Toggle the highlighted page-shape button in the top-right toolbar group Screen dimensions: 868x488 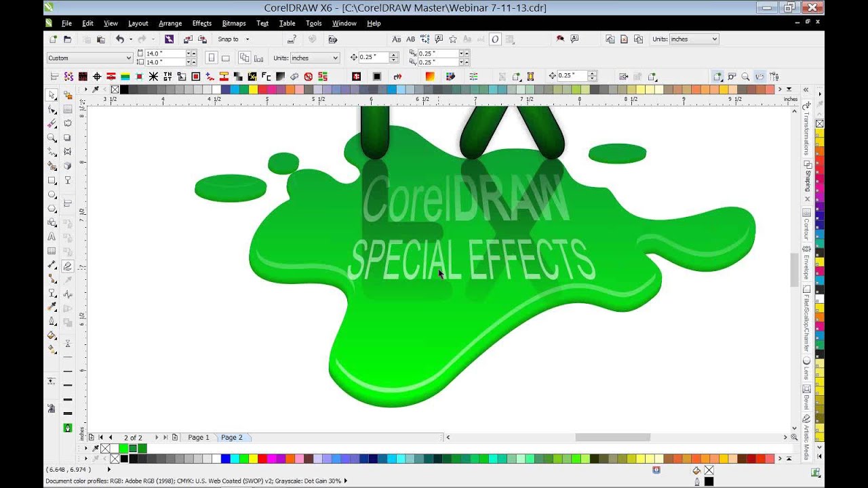point(717,77)
